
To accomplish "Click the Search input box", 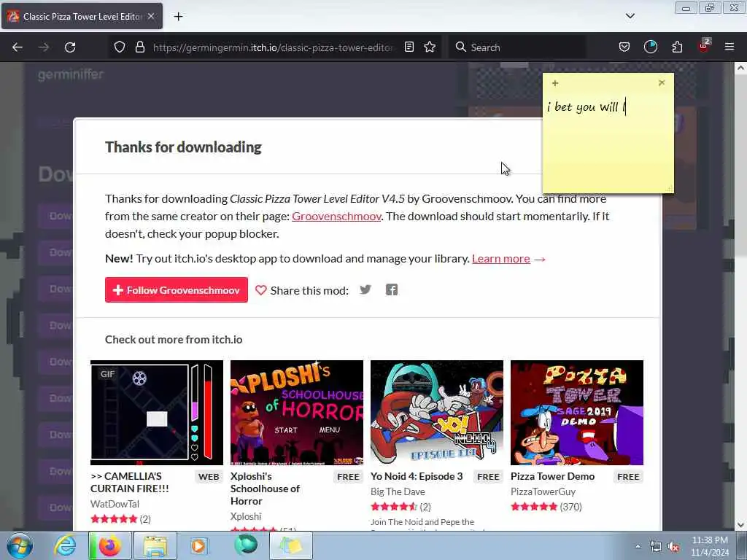I will pyautogui.click(x=517, y=47).
